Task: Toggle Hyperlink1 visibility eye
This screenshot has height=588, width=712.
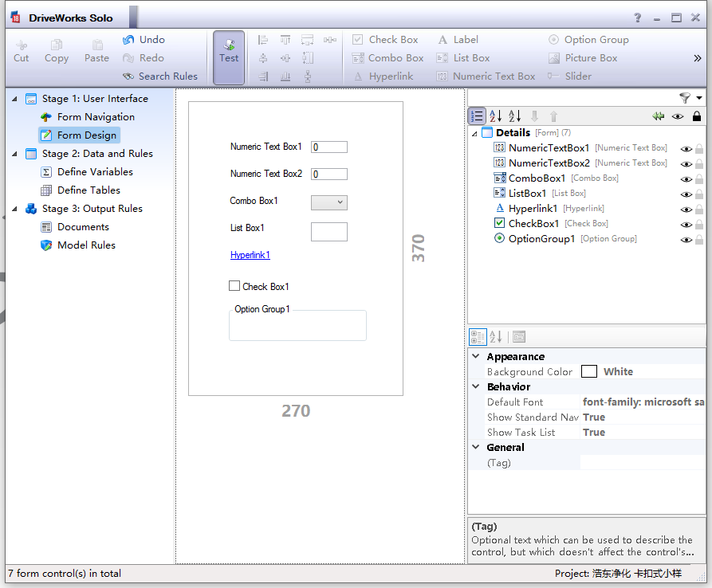Action: pos(686,210)
